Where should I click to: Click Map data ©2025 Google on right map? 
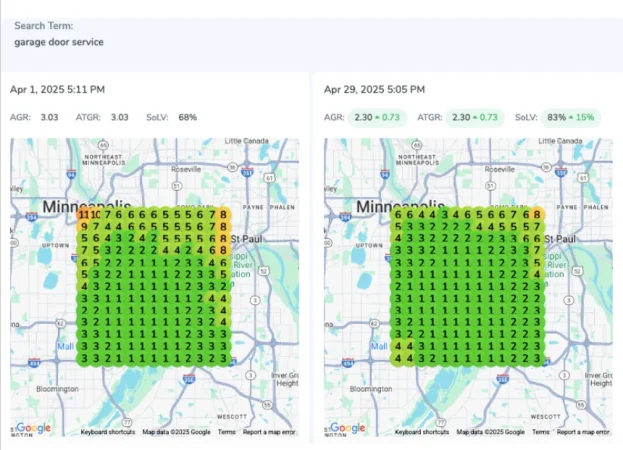pos(490,432)
